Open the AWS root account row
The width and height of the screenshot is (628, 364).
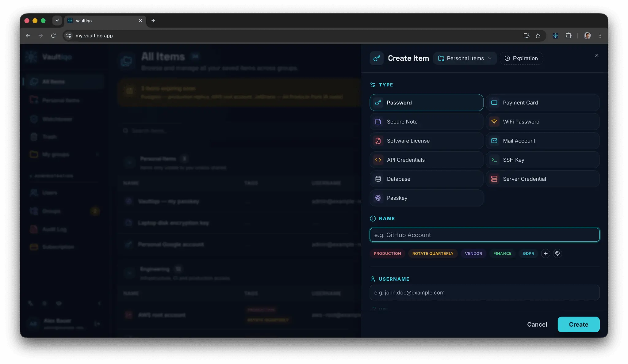[239, 315]
